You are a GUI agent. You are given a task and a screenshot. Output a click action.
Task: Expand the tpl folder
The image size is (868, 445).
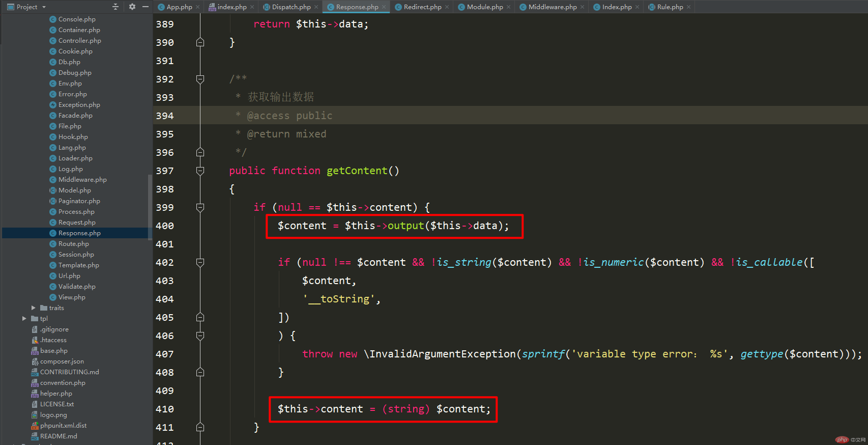[24, 319]
